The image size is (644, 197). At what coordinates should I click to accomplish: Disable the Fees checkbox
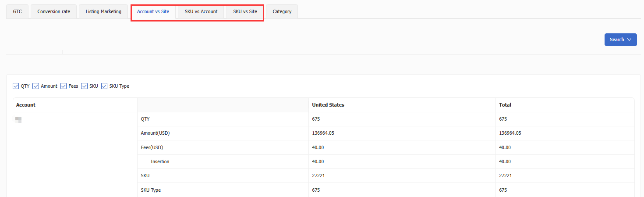[64, 86]
